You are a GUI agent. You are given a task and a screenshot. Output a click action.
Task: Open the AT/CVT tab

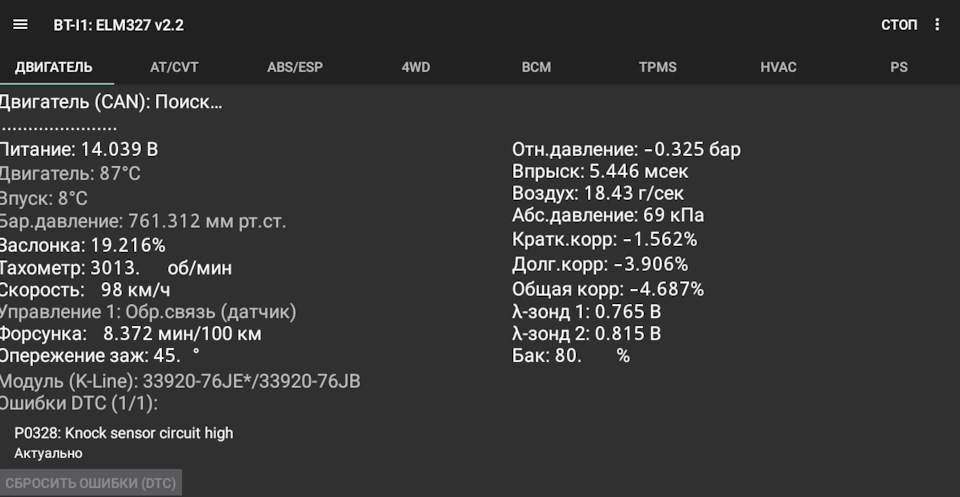click(x=174, y=67)
